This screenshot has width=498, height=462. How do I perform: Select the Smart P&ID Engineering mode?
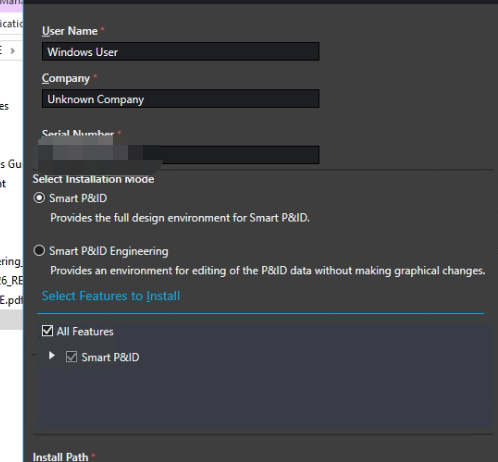pyautogui.click(x=39, y=251)
